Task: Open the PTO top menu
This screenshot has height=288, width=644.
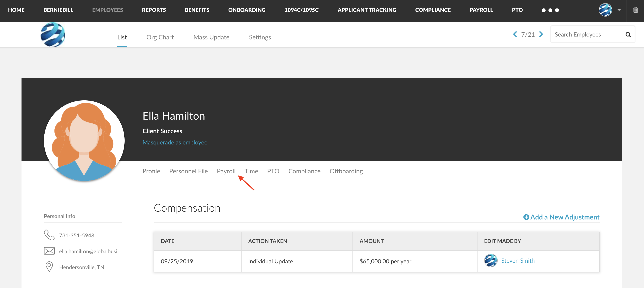Action: coord(517,10)
